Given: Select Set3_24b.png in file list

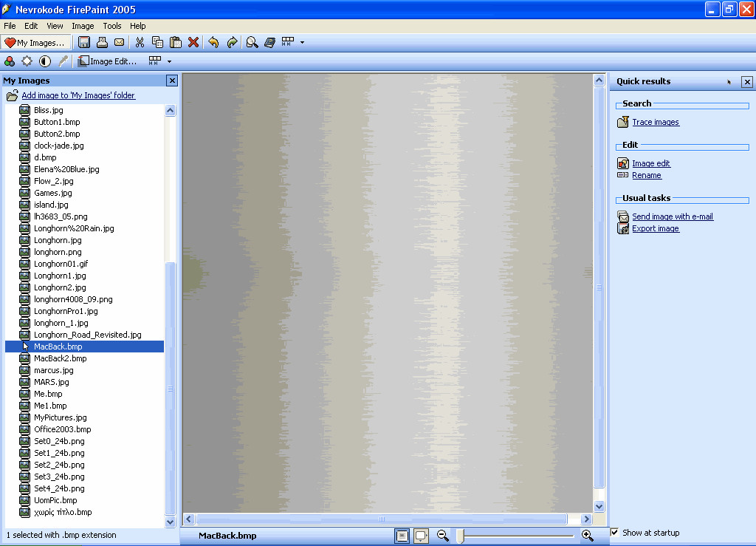Looking at the screenshot, I should pos(59,477).
